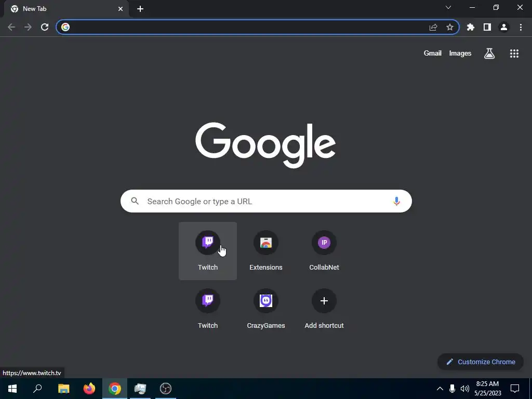Focus the Search Google or type a URL box
Viewport: 532px width, 399px height.
pyautogui.click(x=266, y=201)
